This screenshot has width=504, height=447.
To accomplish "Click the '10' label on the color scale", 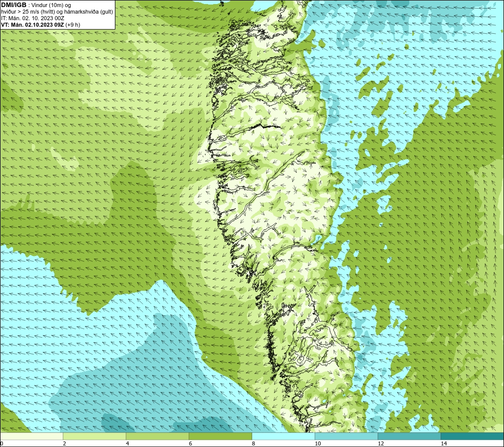I will 318,443.
